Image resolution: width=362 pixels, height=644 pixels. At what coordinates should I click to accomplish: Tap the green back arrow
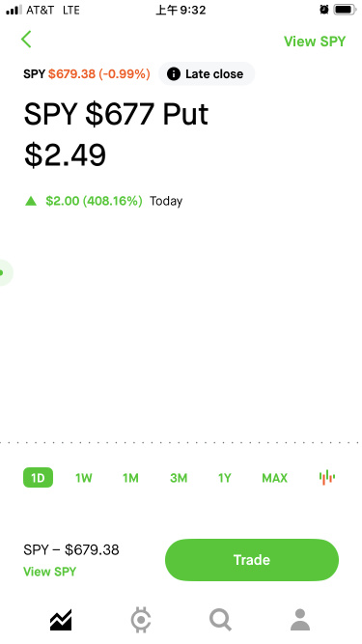pyautogui.click(x=26, y=40)
